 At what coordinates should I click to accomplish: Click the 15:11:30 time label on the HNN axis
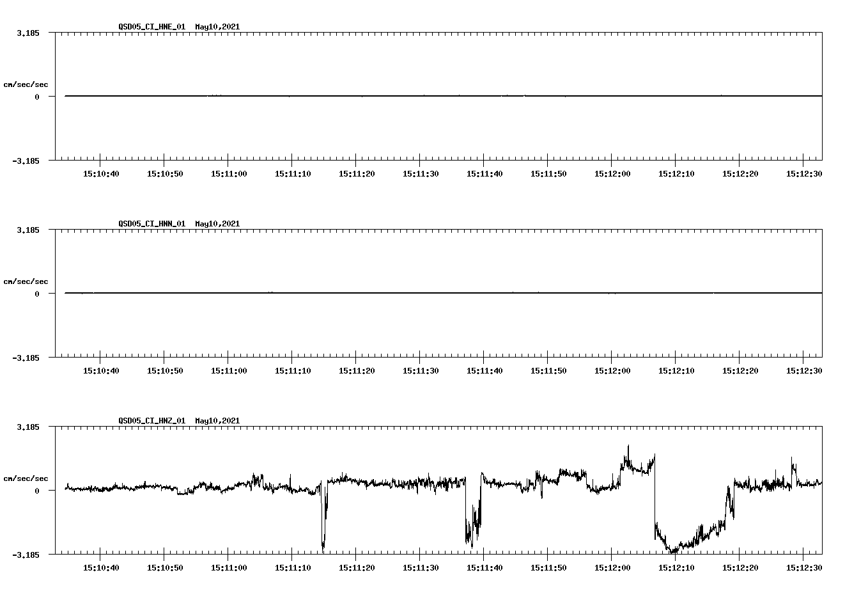[x=419, y=369]
